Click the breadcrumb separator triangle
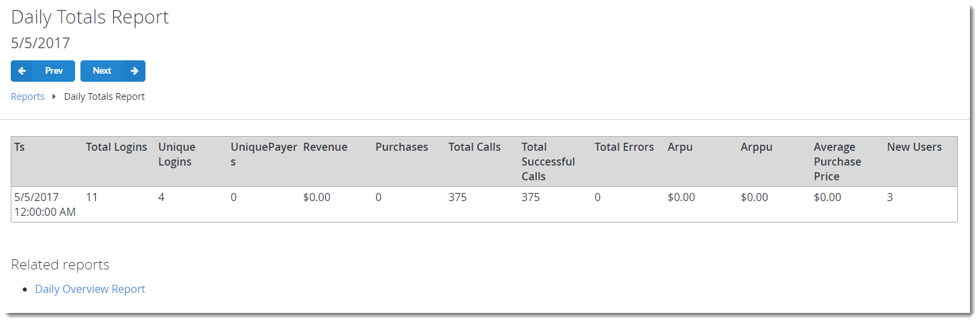Image resolution: width=980 pixels, height=323 pixels. click(54, 96)
